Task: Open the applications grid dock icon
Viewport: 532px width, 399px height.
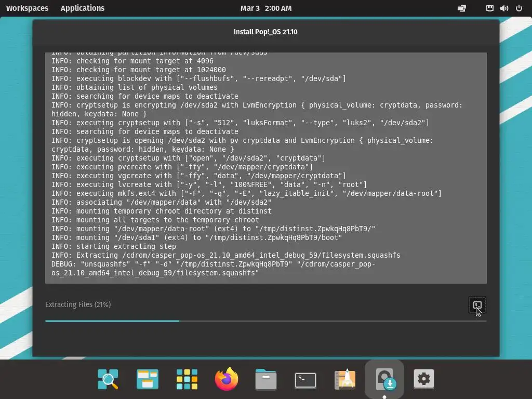Action: click(x=187, y=379)
